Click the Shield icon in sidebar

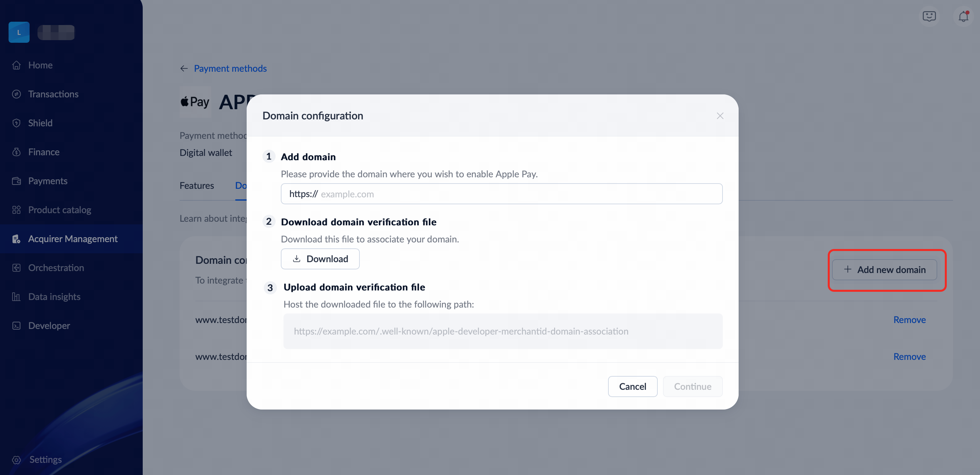pos(16,123)
